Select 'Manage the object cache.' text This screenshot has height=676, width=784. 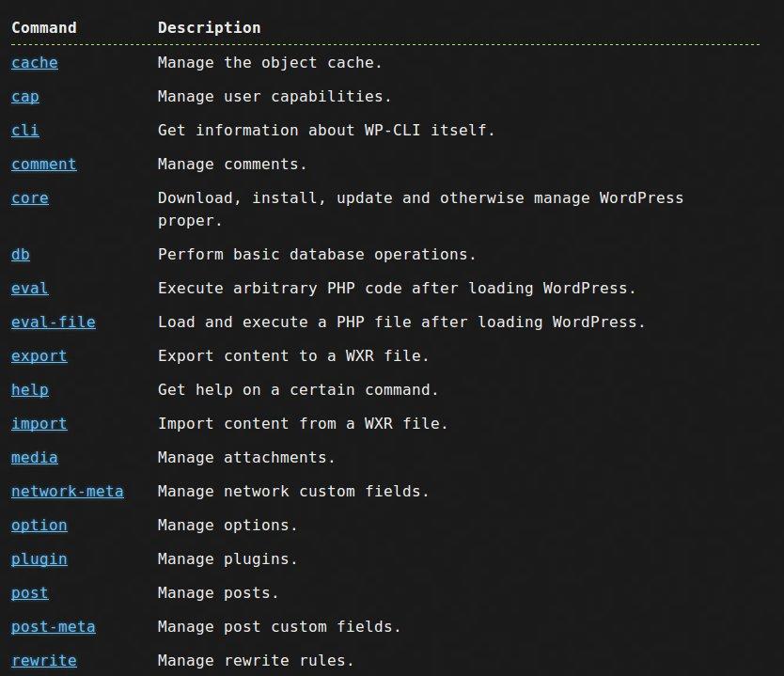click(270, 62)
